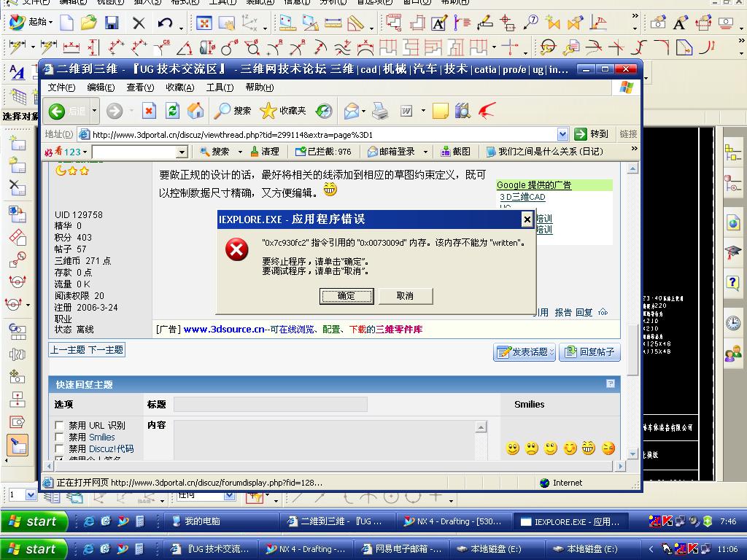
Task: Open the www.3dsource.cn ad link
Action: [x=223, y=329]
